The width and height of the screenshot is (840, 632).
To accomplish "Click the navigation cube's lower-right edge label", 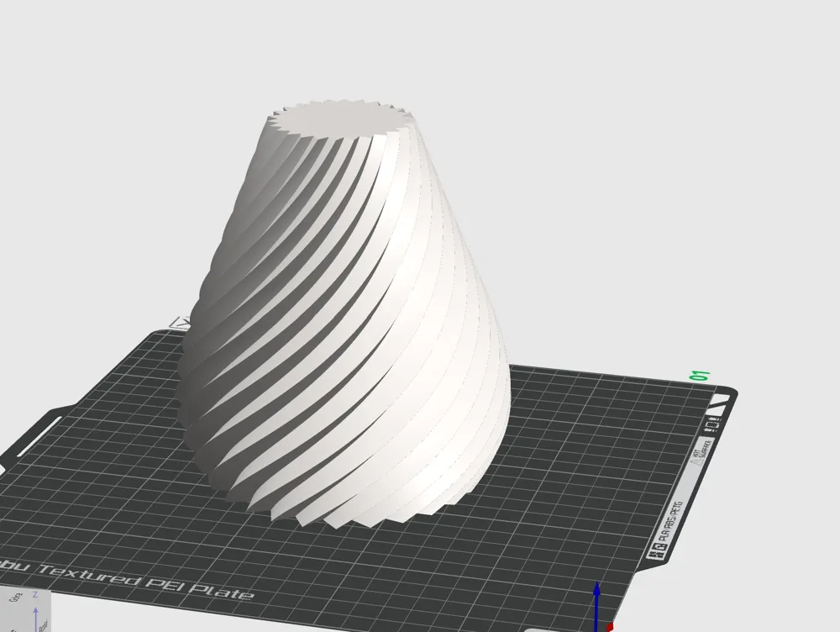I will (x=43, y=625).
